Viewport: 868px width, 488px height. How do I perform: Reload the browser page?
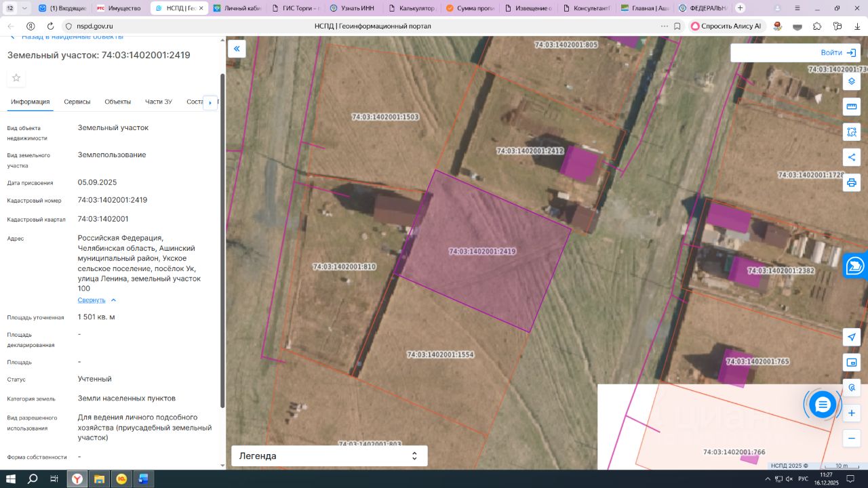coord(49,26)
